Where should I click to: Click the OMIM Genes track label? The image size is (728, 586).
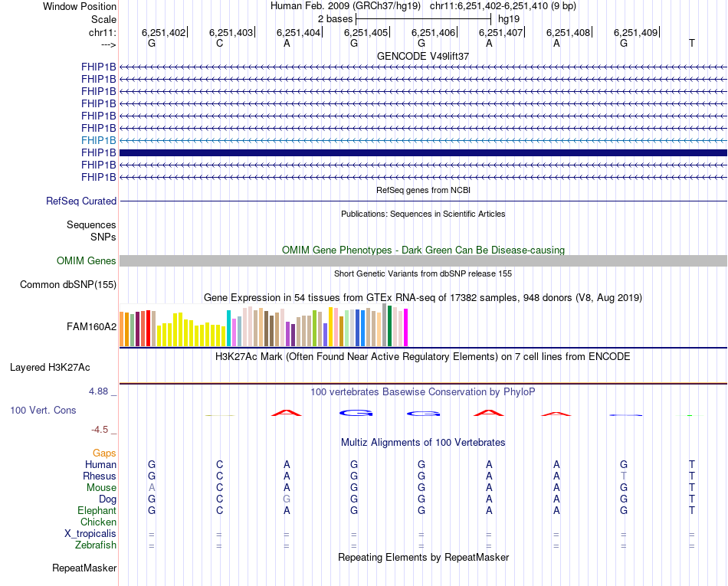point(87,260)
